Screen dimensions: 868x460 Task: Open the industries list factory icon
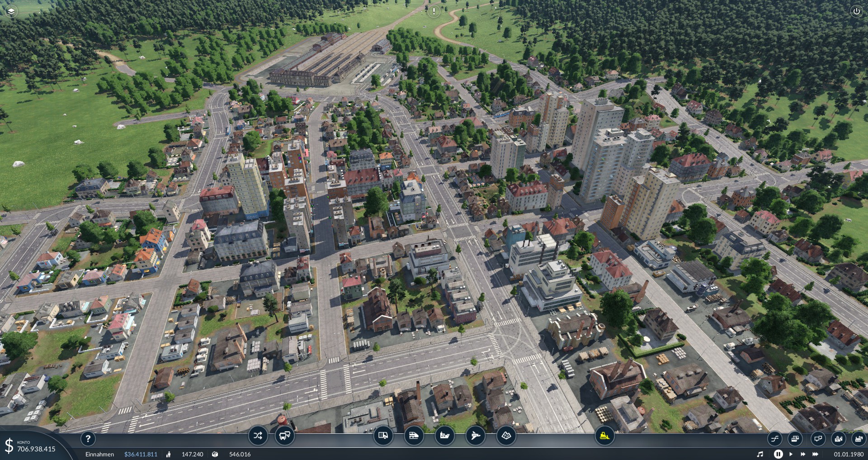pyautogui.click(x=858, y=438)
